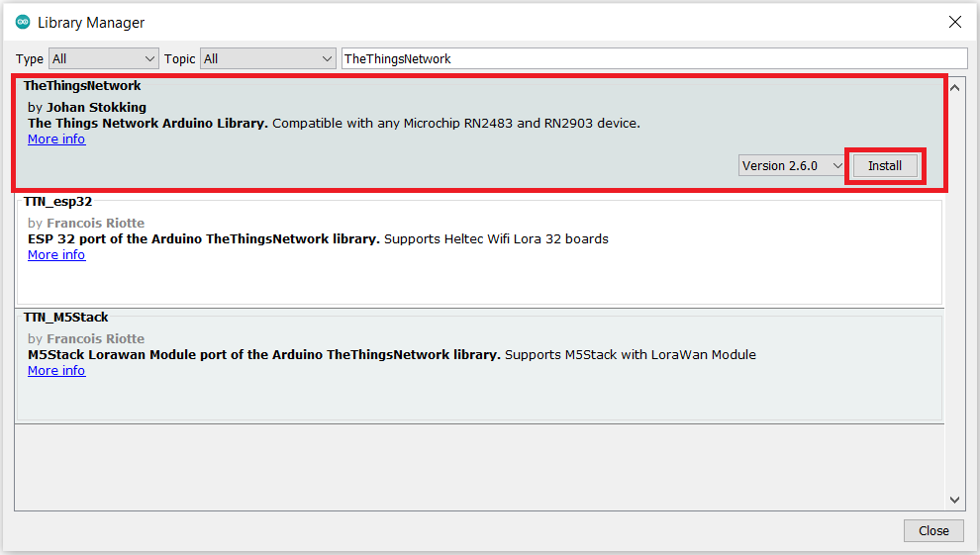
Task: Click the scrollbar down arrow
Action: [954, 500]
